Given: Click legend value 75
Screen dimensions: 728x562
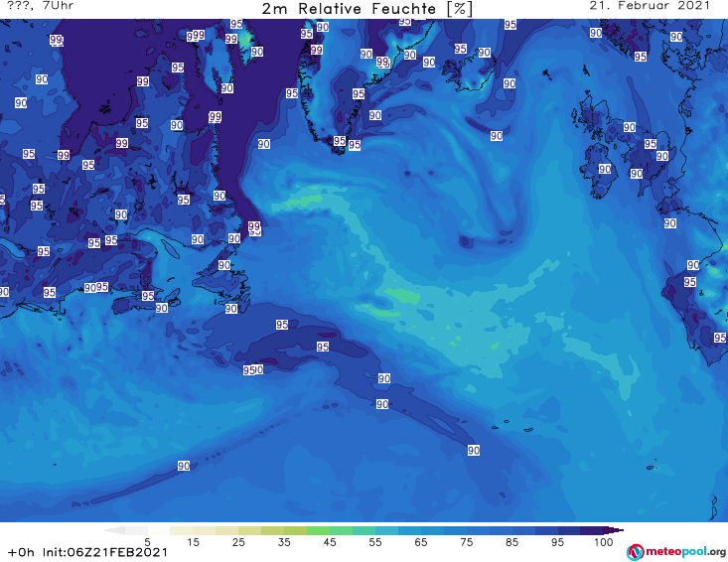Looking at the screenshot, I should pos(466,542).
